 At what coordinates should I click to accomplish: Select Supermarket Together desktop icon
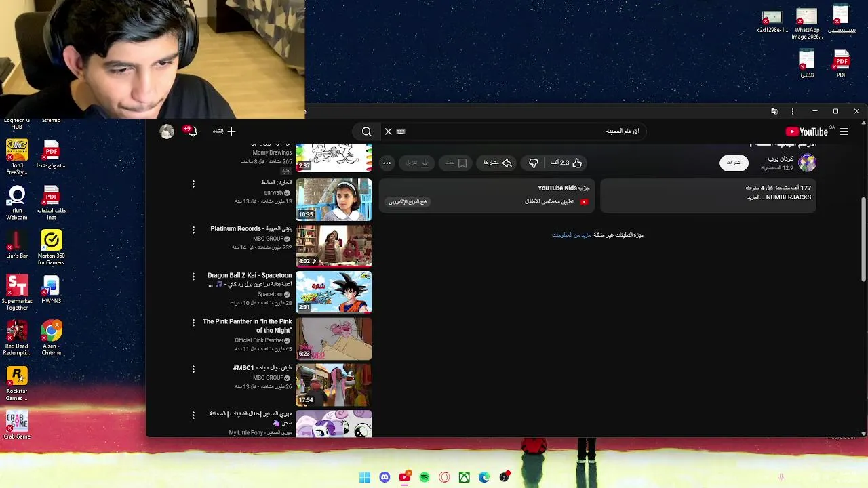click(x=17, y=293)
